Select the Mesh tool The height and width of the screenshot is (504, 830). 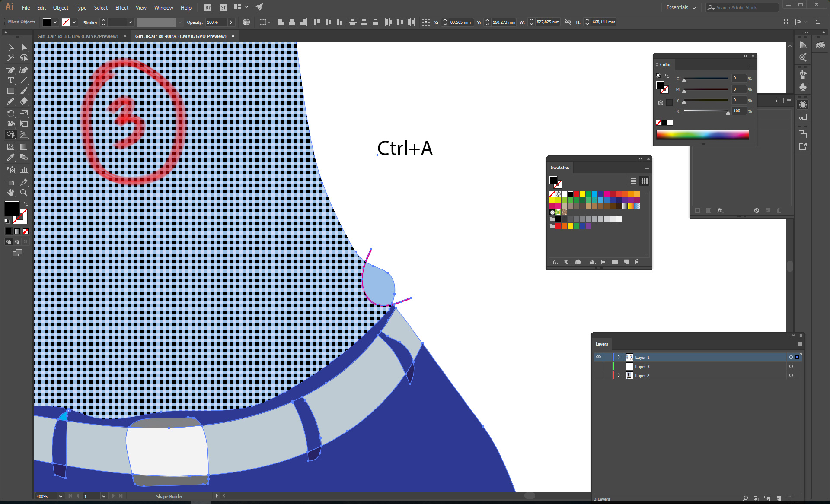click(x=11, y=147)
